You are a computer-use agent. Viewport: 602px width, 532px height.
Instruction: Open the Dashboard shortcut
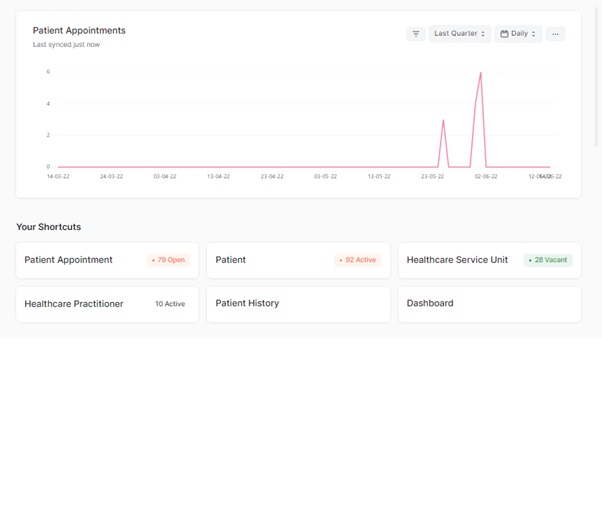pos(430,304)
